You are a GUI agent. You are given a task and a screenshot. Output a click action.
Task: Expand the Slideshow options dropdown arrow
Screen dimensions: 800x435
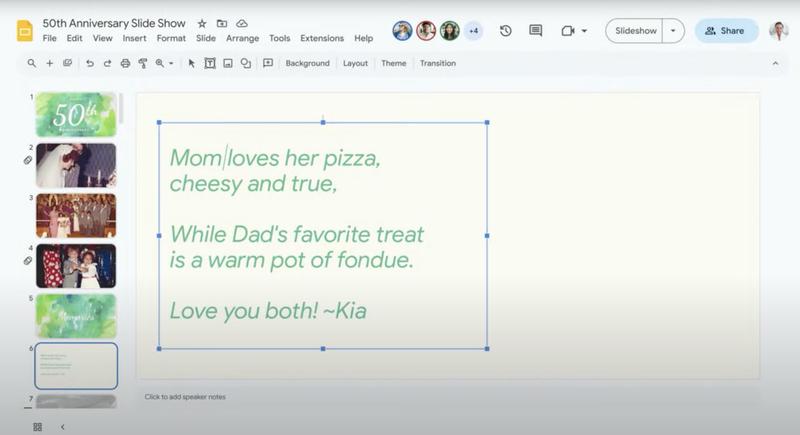[x=673, y=31]
